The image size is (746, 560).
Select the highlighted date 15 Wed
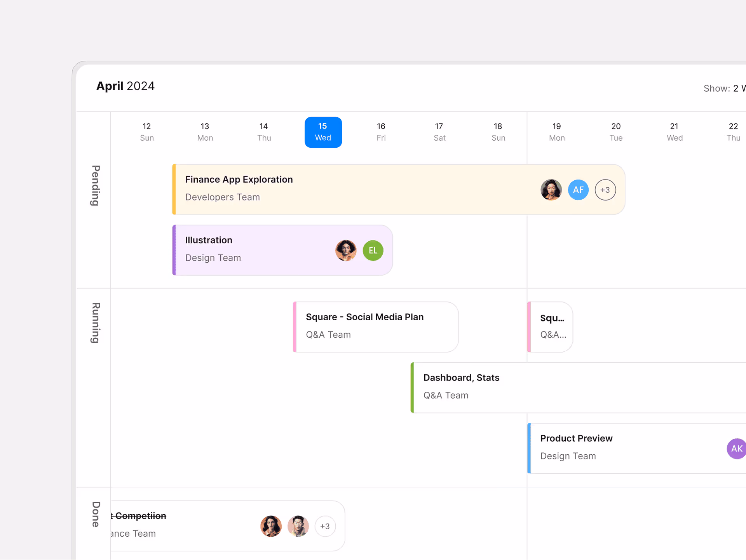(323, 132)
